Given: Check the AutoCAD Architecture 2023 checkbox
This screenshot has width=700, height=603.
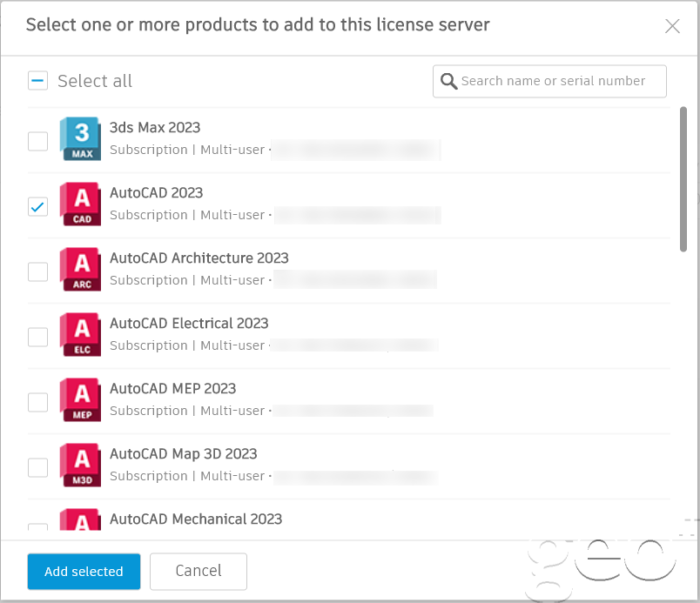Looking at the screenshot, I should coord(38,271).
